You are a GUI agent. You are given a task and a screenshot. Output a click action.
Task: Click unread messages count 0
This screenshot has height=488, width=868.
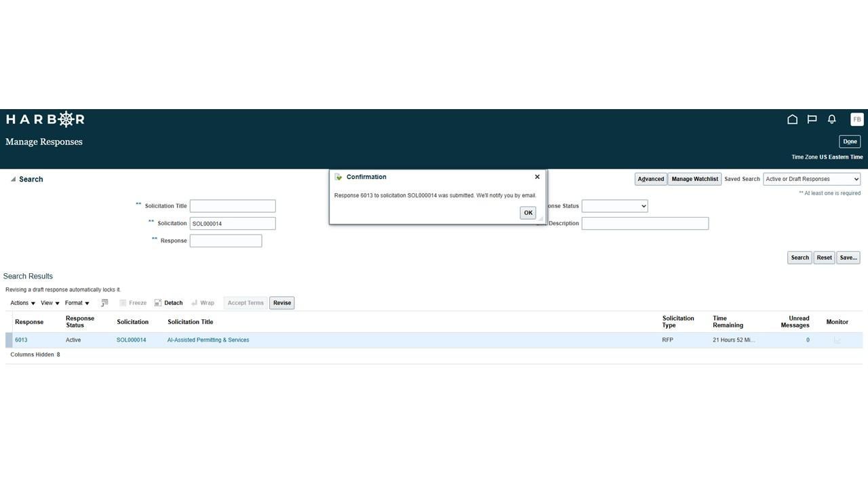(x=808, y=340)
